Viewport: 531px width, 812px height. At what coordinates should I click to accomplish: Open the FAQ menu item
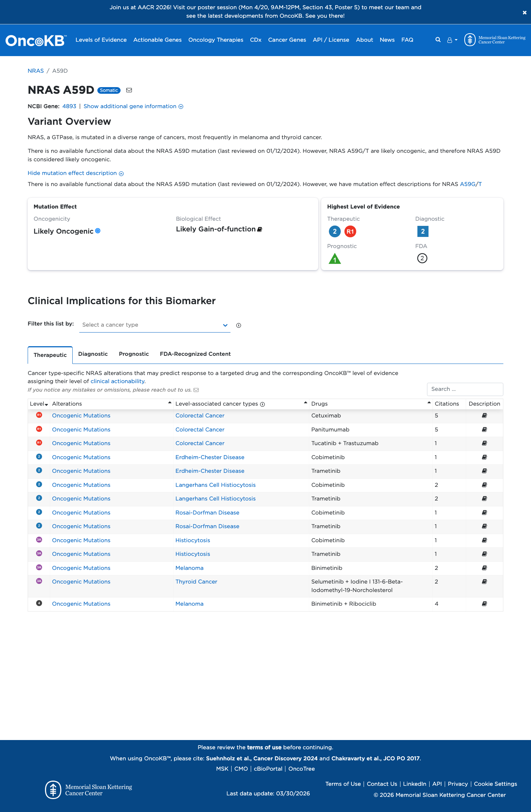click(407, 40)
